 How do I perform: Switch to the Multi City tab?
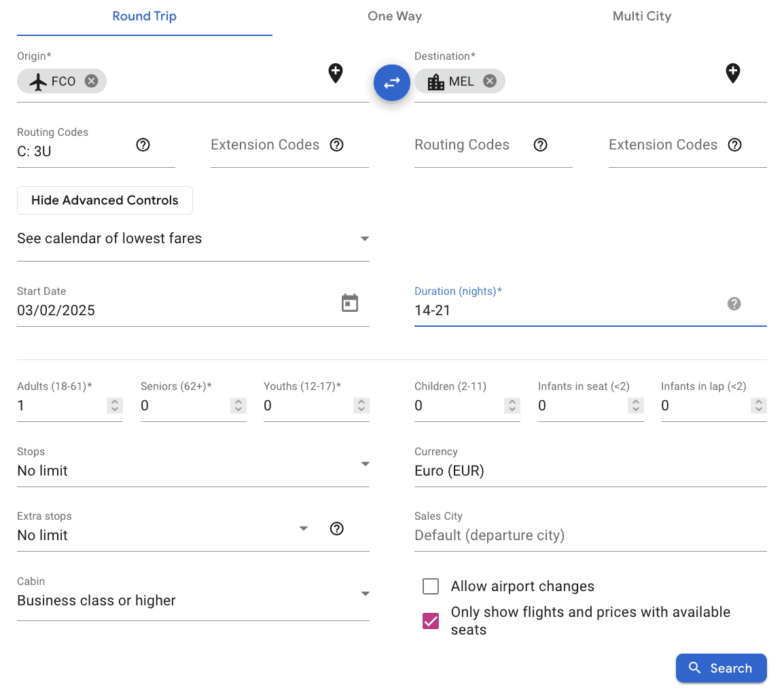pyautogui.click(x=641, y=16)
